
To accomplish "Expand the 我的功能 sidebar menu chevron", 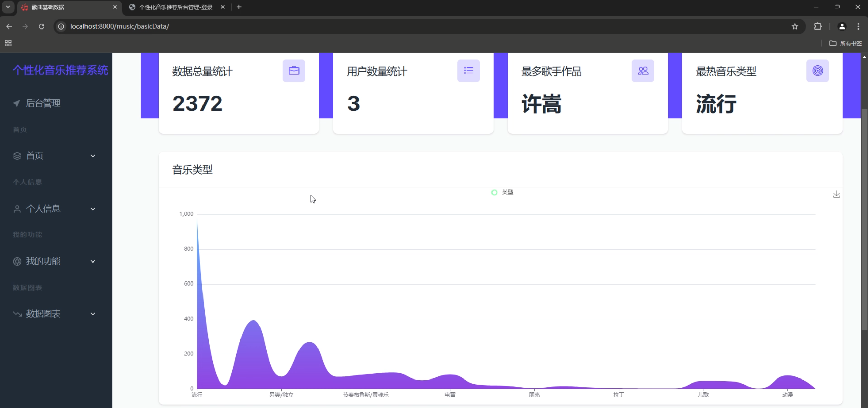I will click(x=93, y=261).
